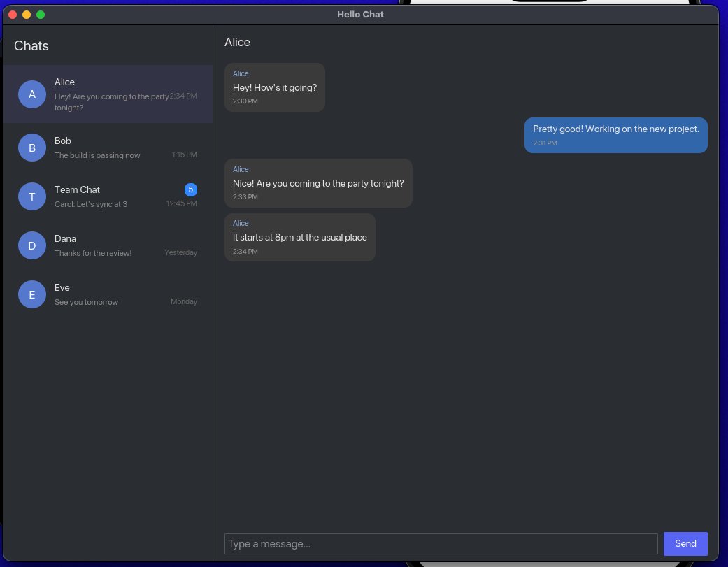Click the 2:34 PM timestamp on Alice's last message
The height and width of the screenshot is (567, 728).
coord(245,251)
